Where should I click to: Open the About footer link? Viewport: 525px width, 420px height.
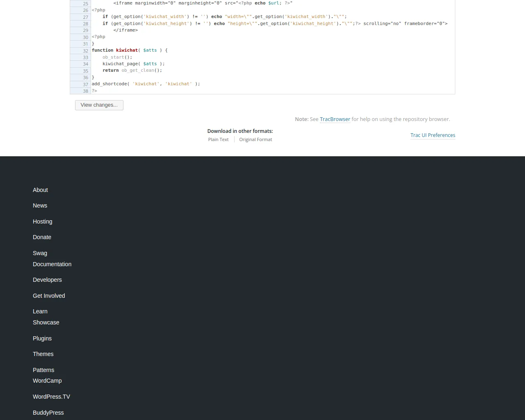coord(40,190)
